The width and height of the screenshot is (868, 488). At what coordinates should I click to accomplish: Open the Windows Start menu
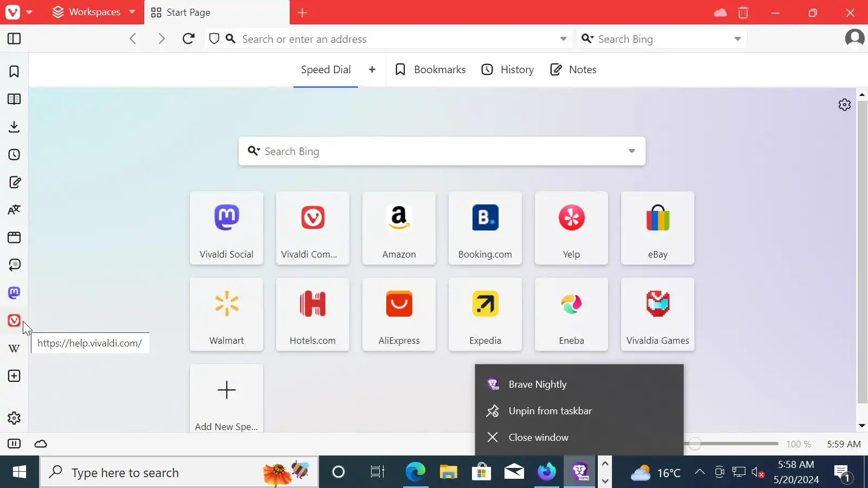pos(20,472)
